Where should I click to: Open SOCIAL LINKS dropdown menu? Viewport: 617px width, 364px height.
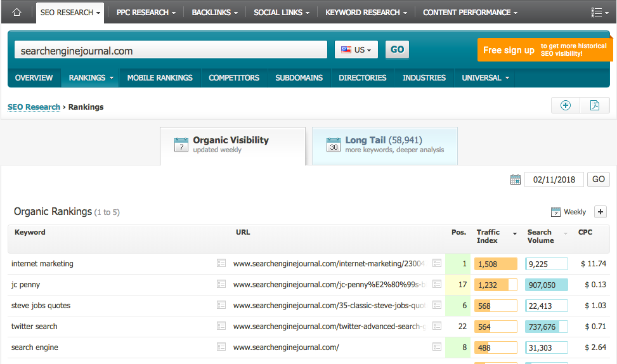tap(282, 13)
